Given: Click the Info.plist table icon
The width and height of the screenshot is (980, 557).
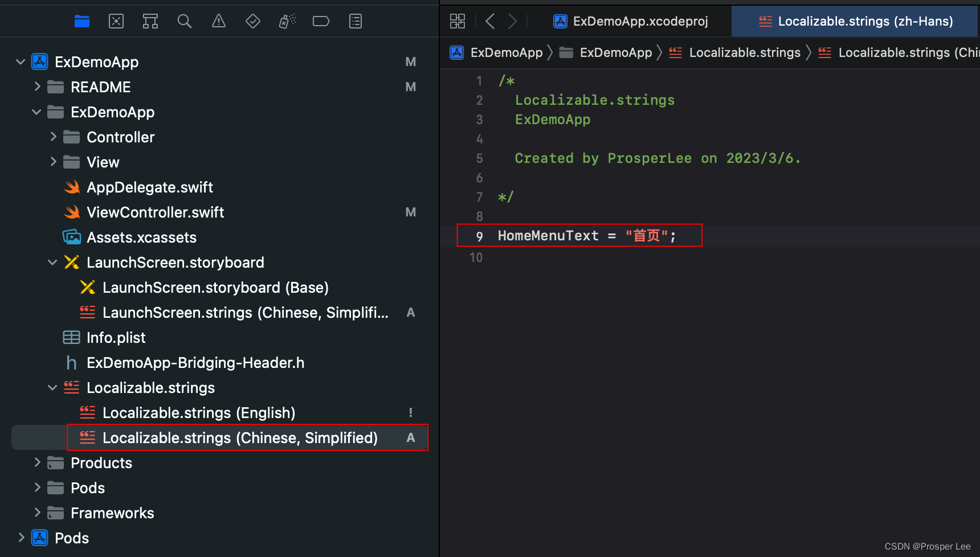Looking at the screenshot, I should point(71,337).
